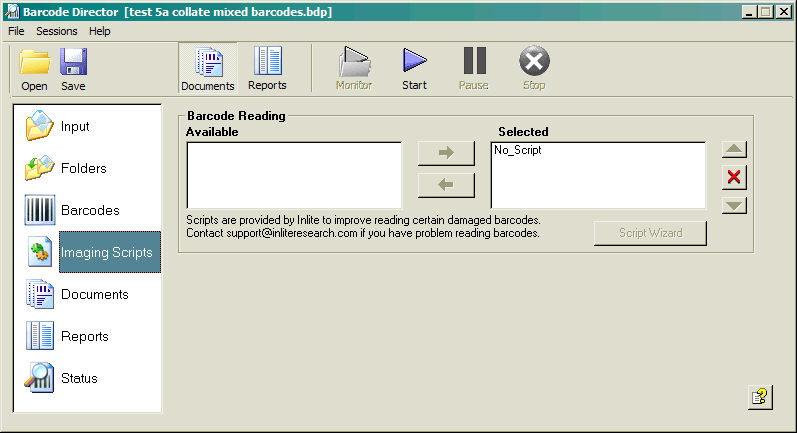Click the Barcode Director title bar app icon
Viewport: 797px width, 433px height.
[x=12, y=12]
